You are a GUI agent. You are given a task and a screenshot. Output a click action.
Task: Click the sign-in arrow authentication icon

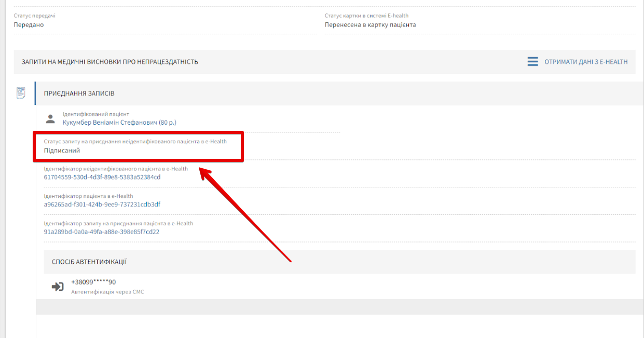(58, 286)
